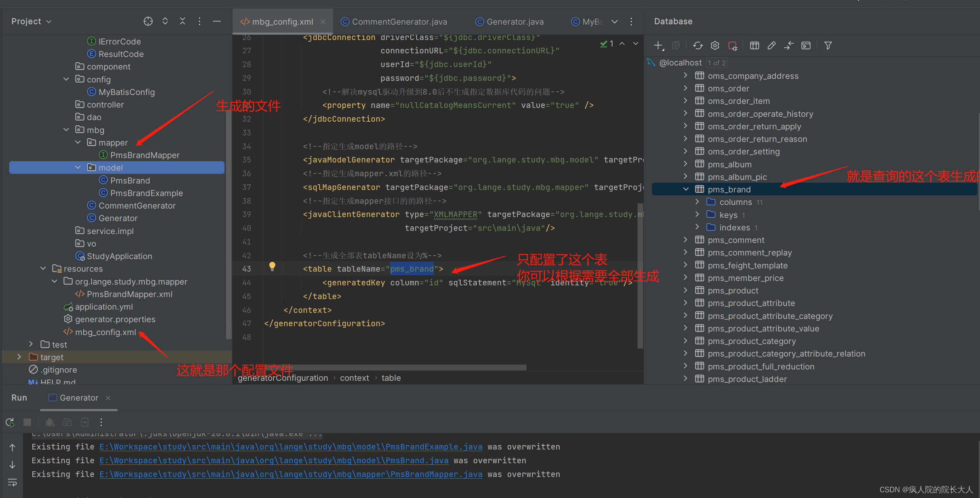This screenshot has width=980, height=498.
Task: Click the edit/pencil icon in Database toolbar
Action: (x=771, y=46)
